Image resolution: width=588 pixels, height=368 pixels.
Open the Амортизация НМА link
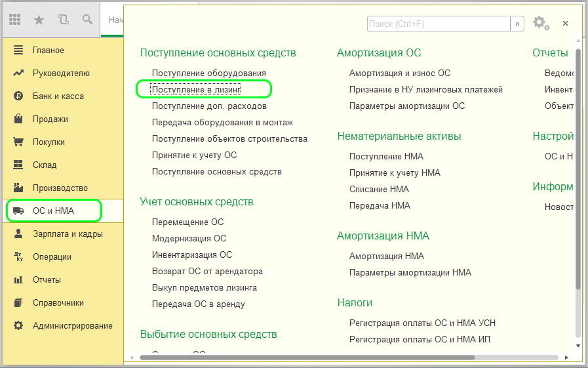387,256
